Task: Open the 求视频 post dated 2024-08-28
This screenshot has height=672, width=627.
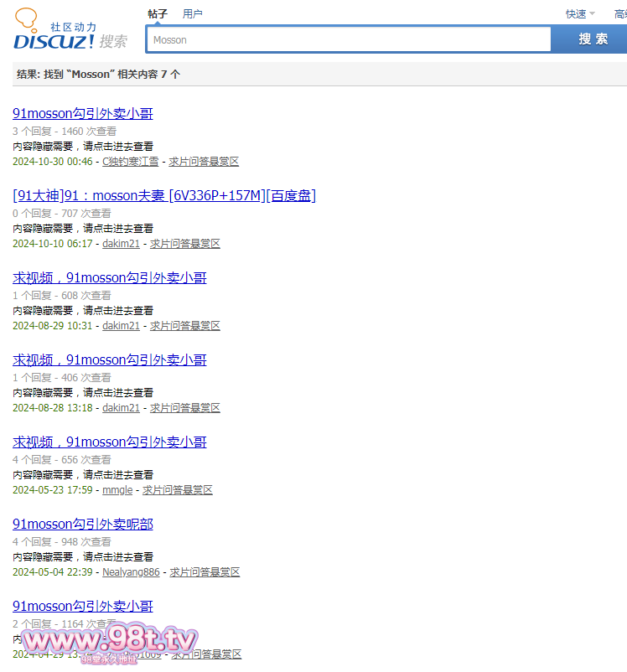Action: pyautogui.click(x=110, y=360)
